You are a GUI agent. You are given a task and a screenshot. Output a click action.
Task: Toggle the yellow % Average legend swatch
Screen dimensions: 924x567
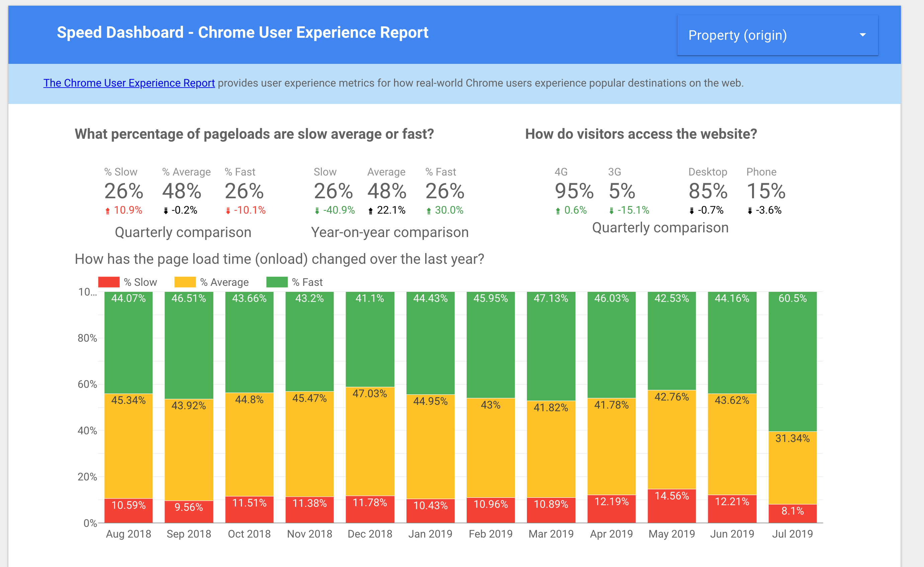click(x=185, y=282)
